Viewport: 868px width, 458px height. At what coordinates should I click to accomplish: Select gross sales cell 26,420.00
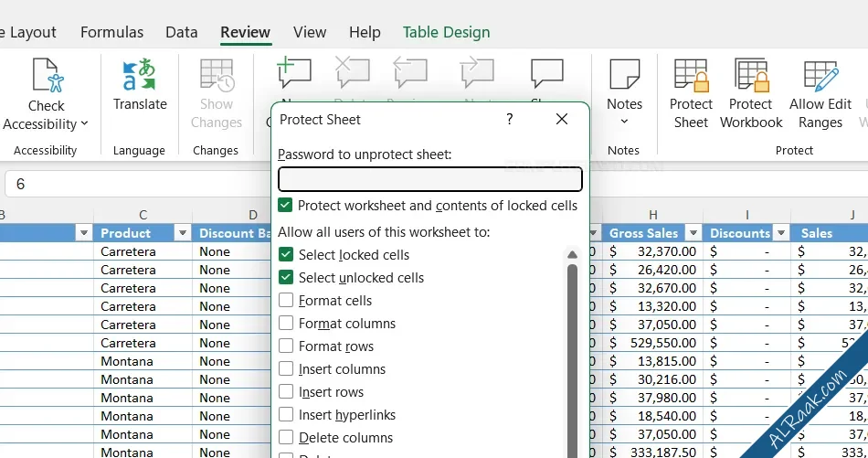click(x=653, y=270)
